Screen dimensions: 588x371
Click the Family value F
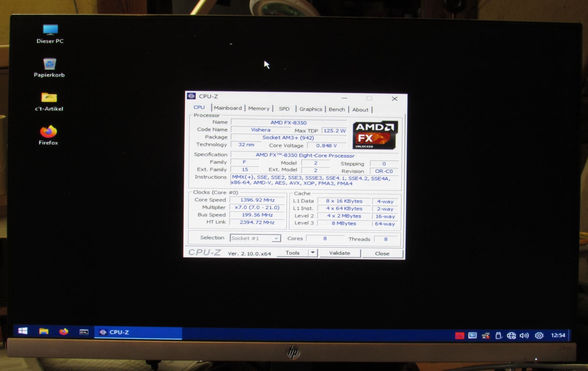[245, 162]
